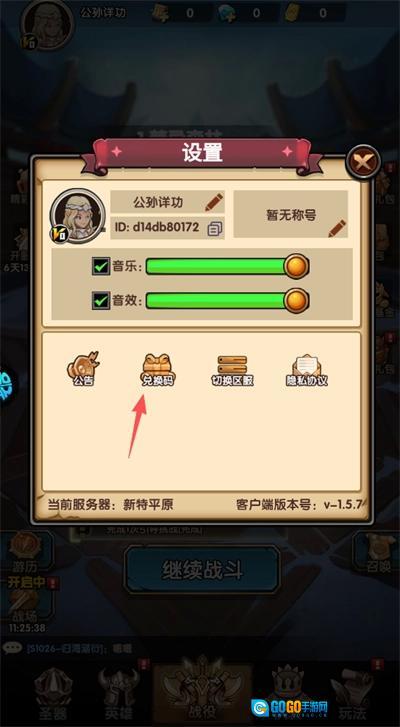Click the player avatar in the settings panel
The width and height of the screenshot is (400, 727).
tap(77, 216)
